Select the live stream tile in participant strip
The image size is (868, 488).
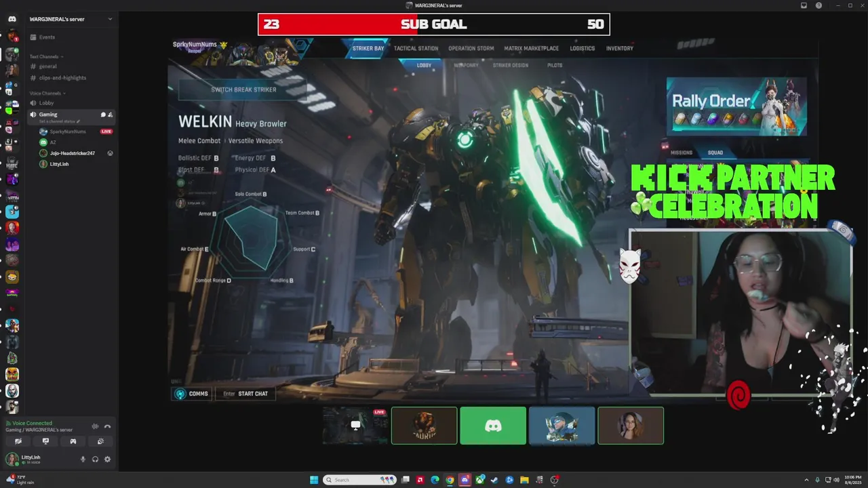point(355,426)
